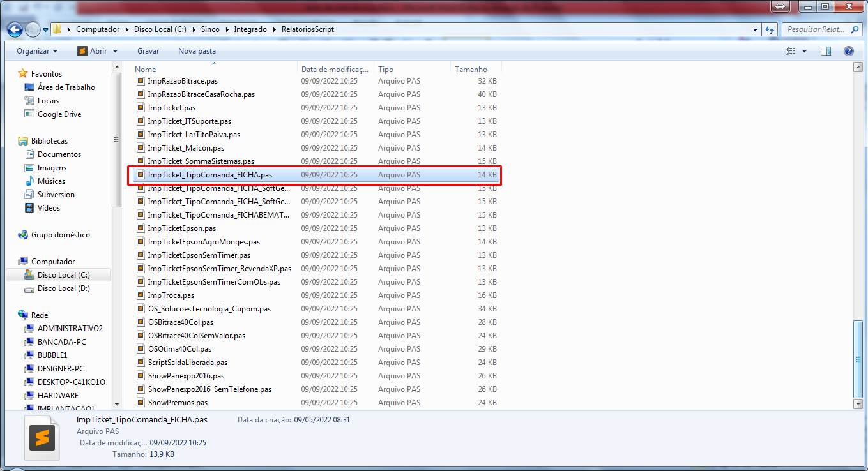Image resolution: width=868 pixels, height=471 pixels.
Task: Click the Back navigation arrow button
Action: pyautogui.click(x=15, y=29)
